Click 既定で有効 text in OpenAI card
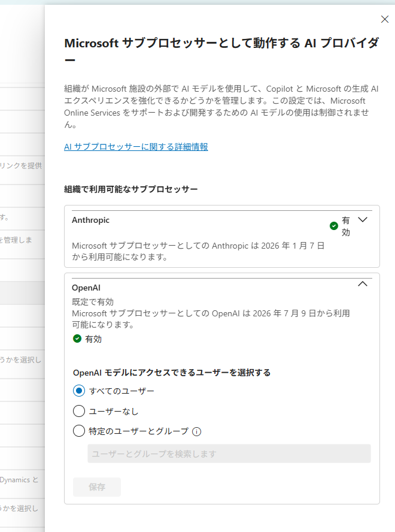 tap(93, 301)
